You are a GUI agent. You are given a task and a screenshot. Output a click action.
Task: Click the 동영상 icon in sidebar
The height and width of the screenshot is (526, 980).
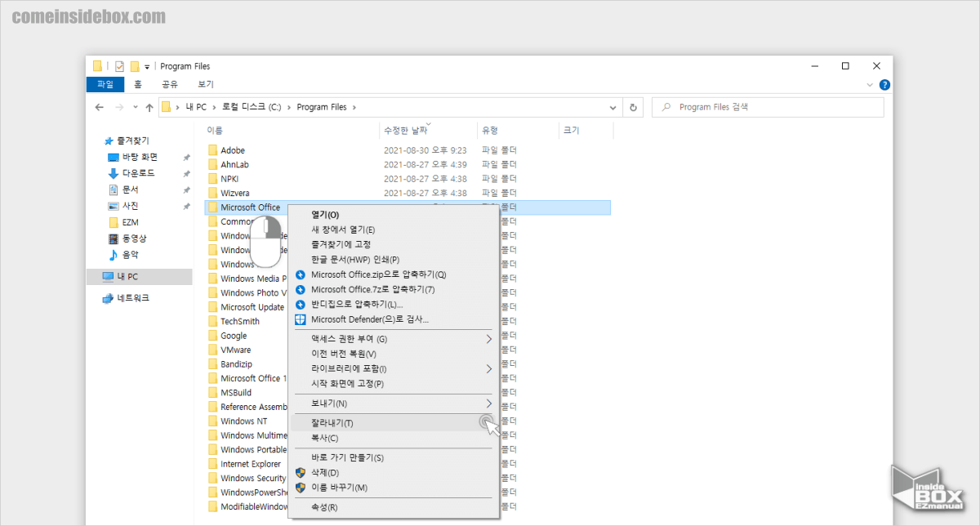point(114,238)
